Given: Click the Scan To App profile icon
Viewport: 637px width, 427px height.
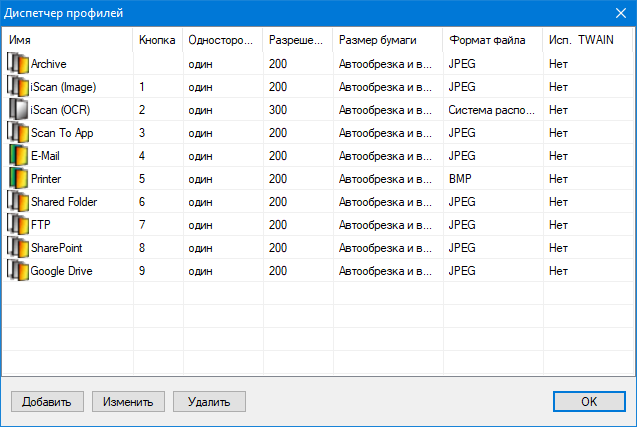Looking at the screenshot, I should [x=18, y=132].
